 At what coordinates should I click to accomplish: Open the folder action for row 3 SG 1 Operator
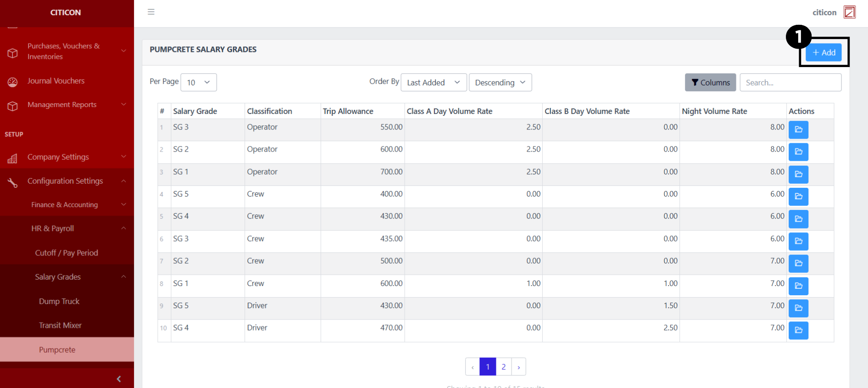798,174
